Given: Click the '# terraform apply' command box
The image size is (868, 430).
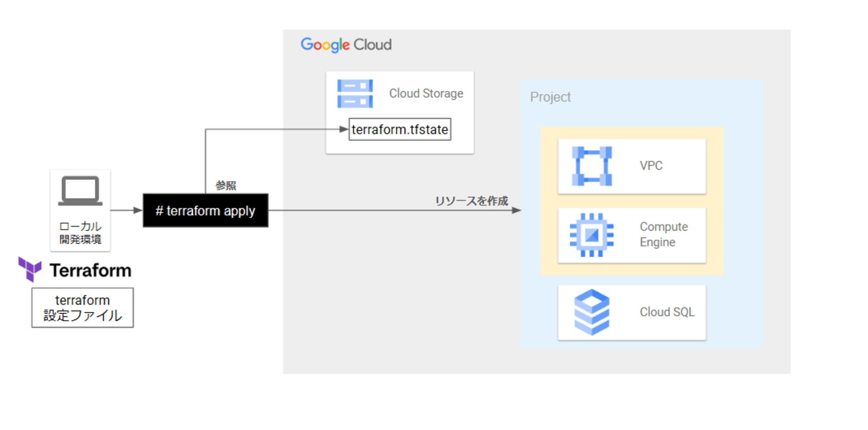Looking at the screenshot, I should point(206,211).
